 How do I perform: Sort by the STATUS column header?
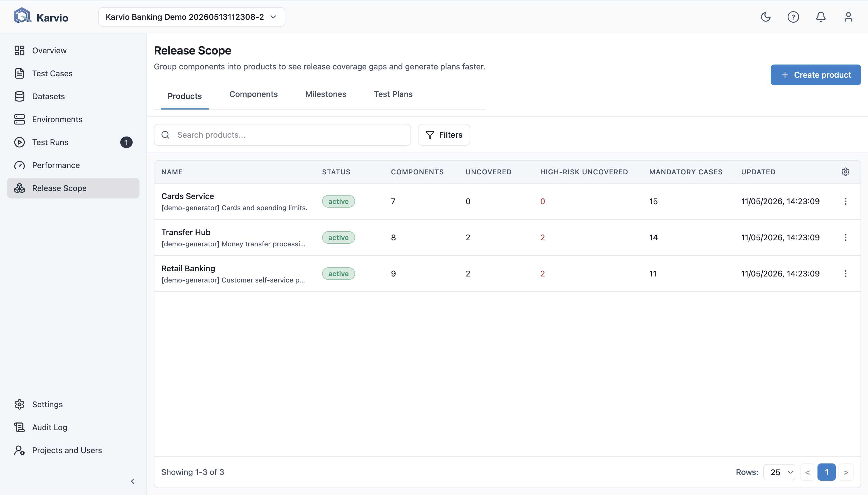point(336,172)
